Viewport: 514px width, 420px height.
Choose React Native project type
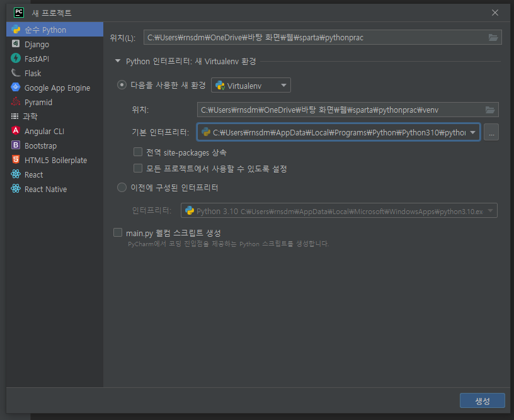55,189
